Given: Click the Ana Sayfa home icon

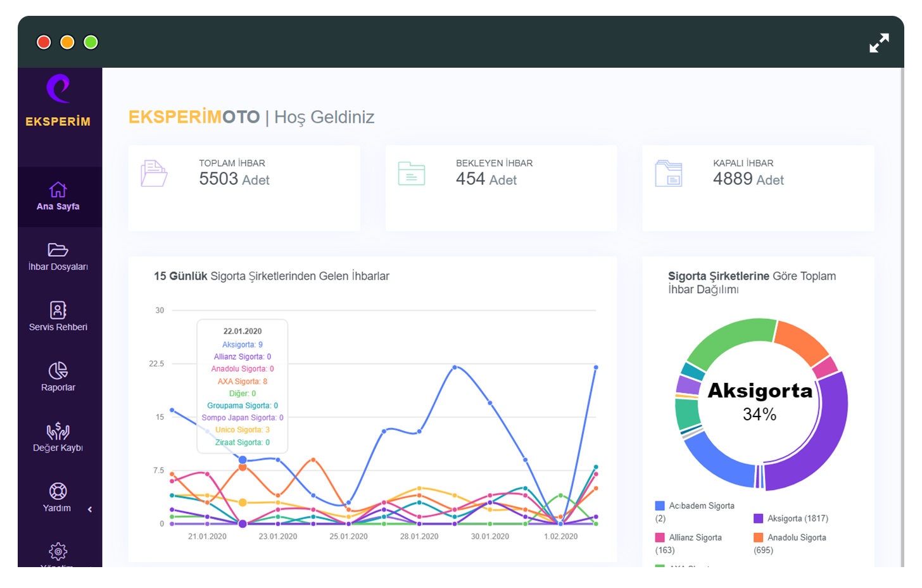Looking at the screenshot, I should [x=58, y=189].
